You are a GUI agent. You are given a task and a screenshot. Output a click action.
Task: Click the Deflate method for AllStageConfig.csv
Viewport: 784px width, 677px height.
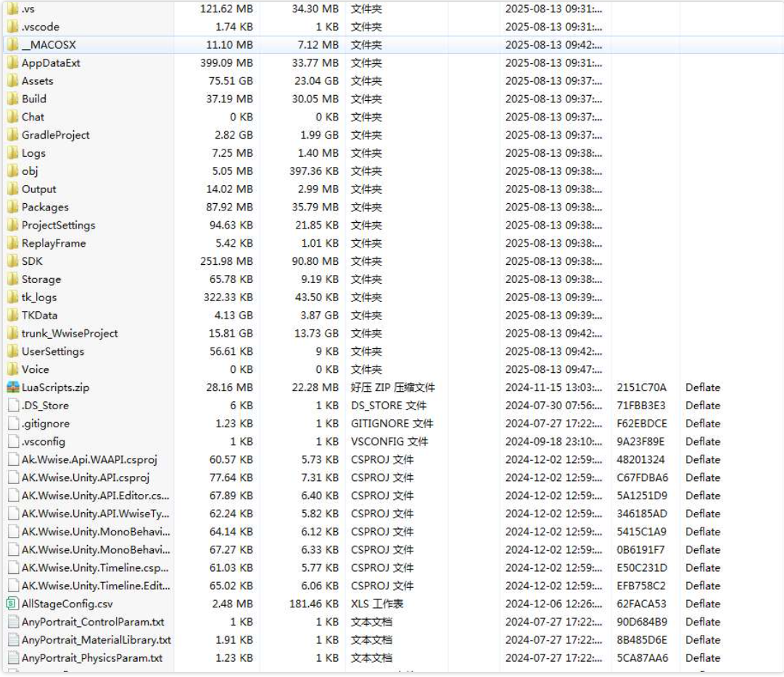point(703,604)
